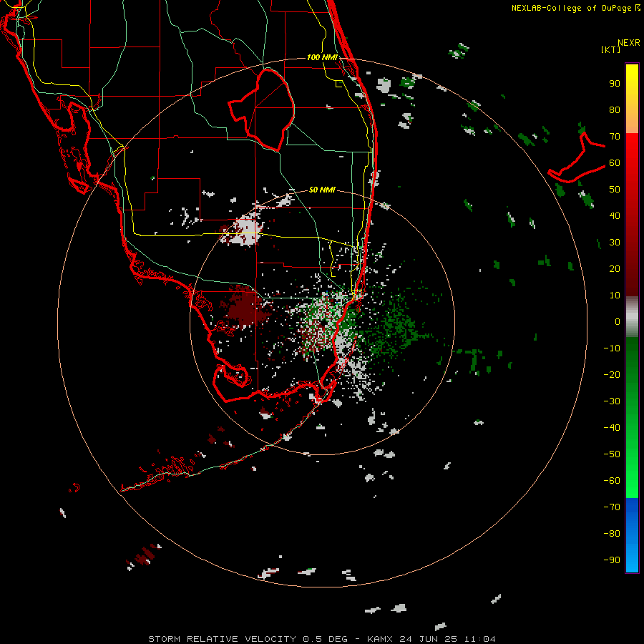This screenshot has height=644, width=644.
Task: Click the -60 value on the velocity scale
Action: (612, 481)
